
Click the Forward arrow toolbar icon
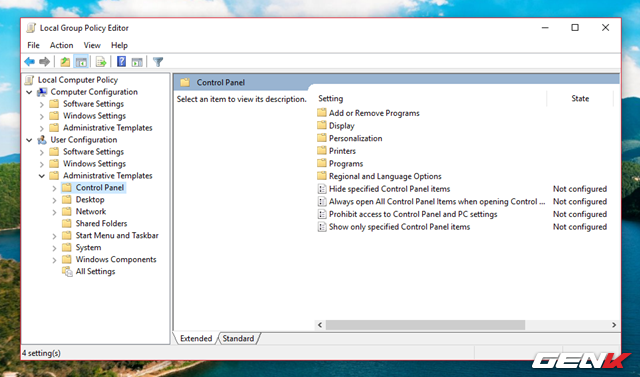pyautogui.click(x=44, y=62)
